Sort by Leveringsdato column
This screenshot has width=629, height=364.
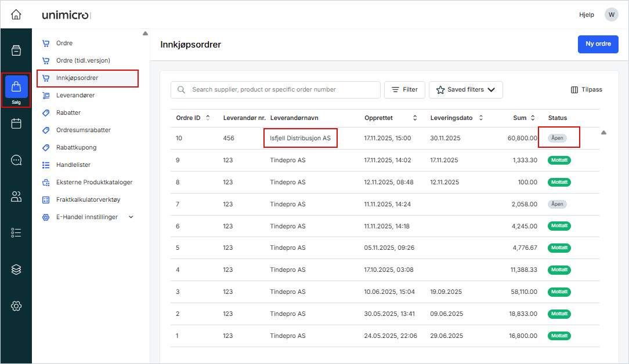pyautogui.click(x=457, y=118)
